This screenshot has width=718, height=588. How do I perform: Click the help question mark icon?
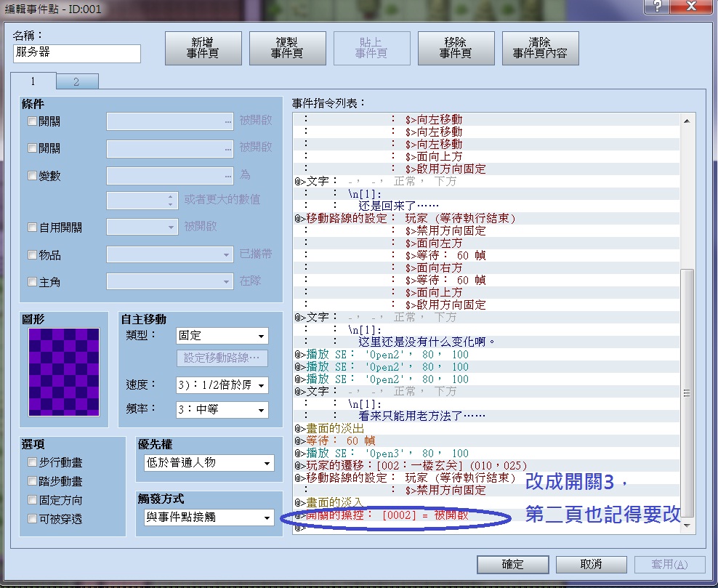coord(657,7)
